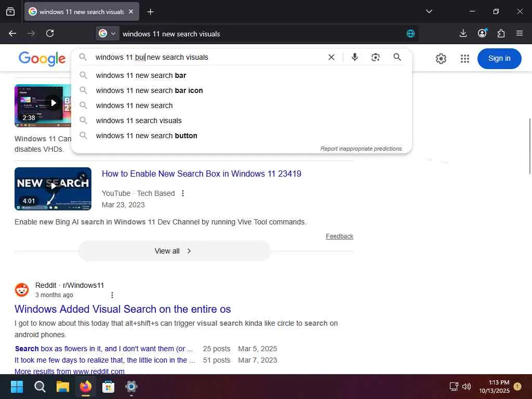
Task: Open 'Search box as flowers in it' Reddit sublink
Action: coord(104,349)
